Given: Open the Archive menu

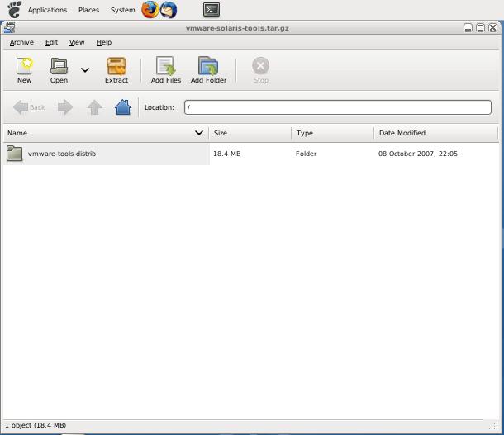Looking at the screenshot, I should pos(21,42).
